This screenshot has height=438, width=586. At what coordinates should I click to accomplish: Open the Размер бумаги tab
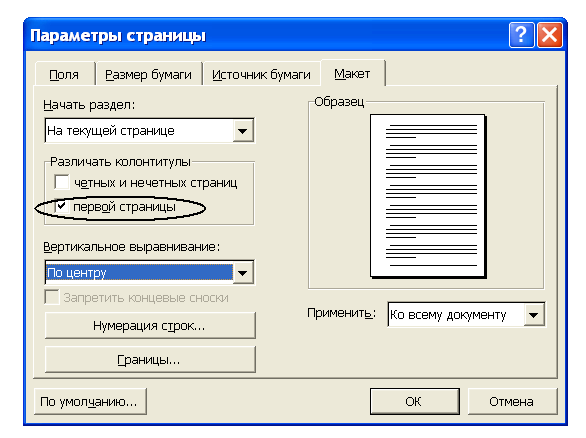click(148, 74)
